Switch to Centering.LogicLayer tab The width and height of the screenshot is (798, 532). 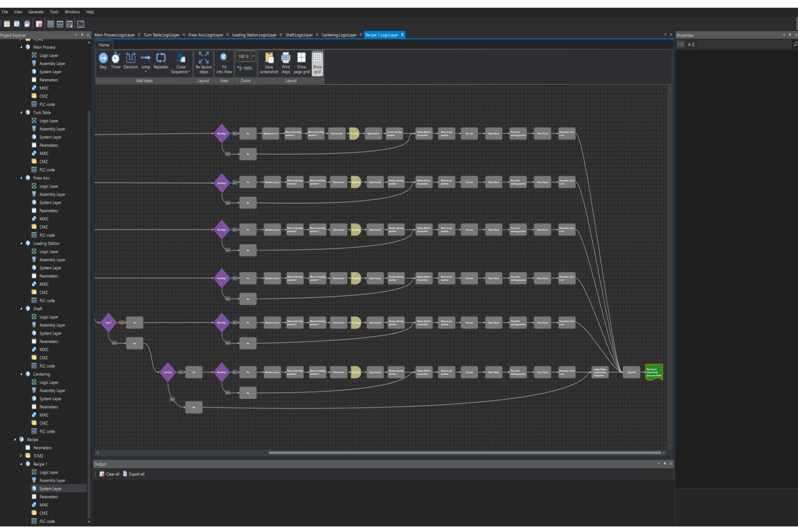339,35
